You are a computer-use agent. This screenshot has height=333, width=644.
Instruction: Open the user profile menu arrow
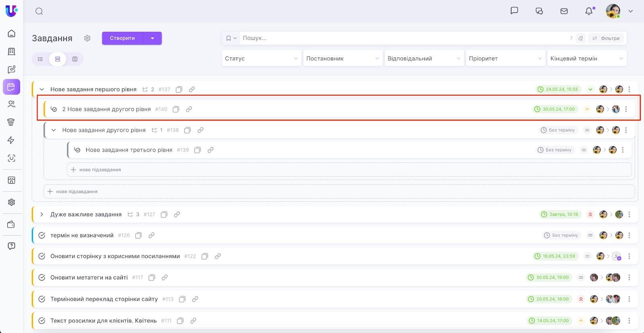(x=631, y=11)
